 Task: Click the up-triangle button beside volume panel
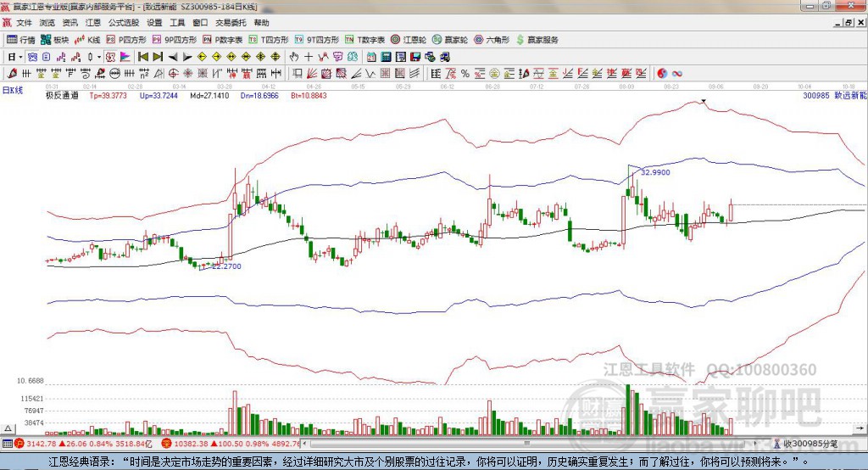point(8,428)
